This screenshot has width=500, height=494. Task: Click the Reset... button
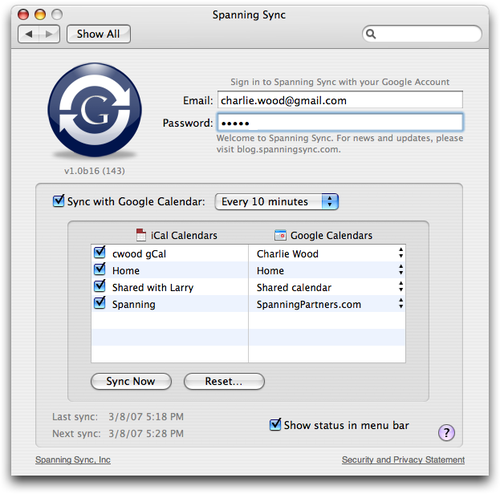tap(224, 381)
